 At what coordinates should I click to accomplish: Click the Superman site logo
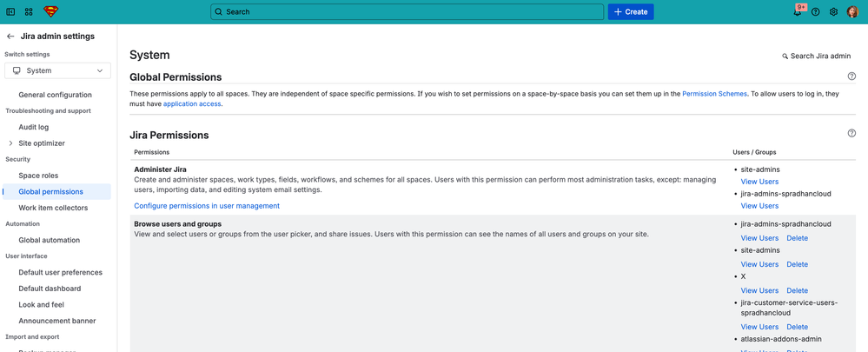point(51,11)
